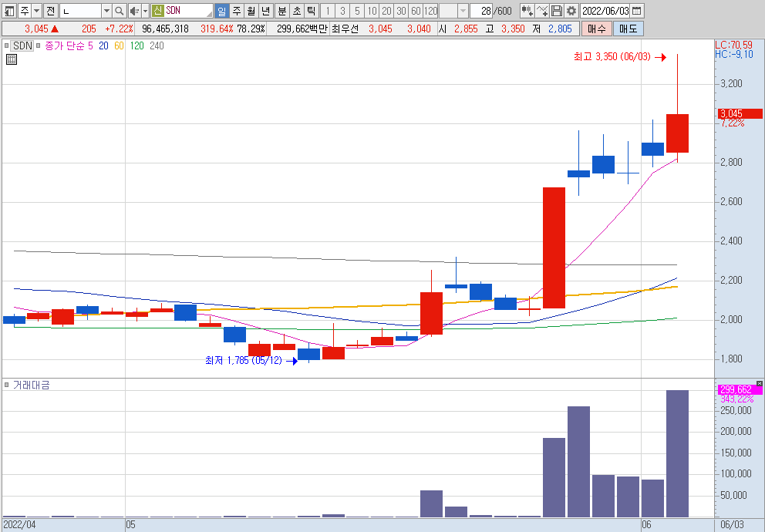The width and height of the screenshot is (765, 532).
Task: Open the stock search magnifier
Action: click(119, 11)
